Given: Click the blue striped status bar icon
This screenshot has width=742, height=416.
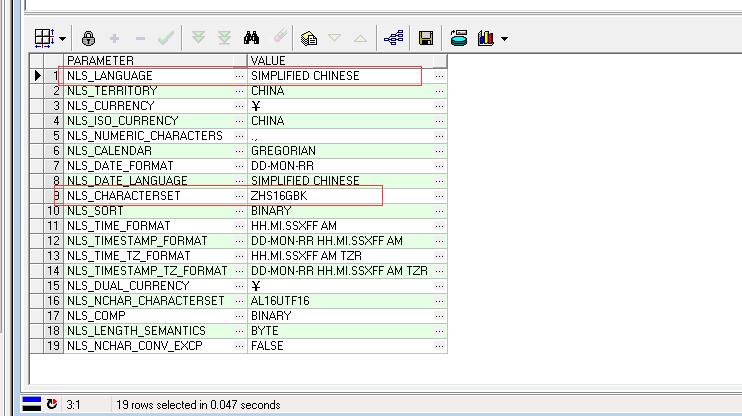Looking at the screenshot, I should pos(32,404).
